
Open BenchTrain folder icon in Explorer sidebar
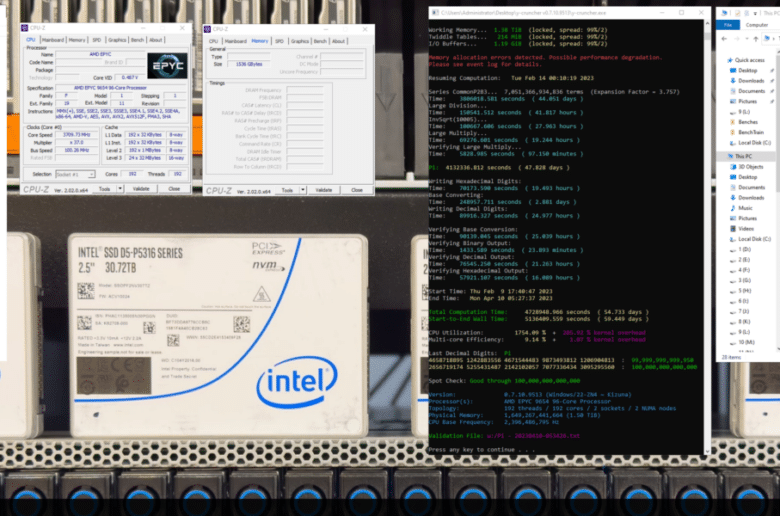(x=733, y=132)
